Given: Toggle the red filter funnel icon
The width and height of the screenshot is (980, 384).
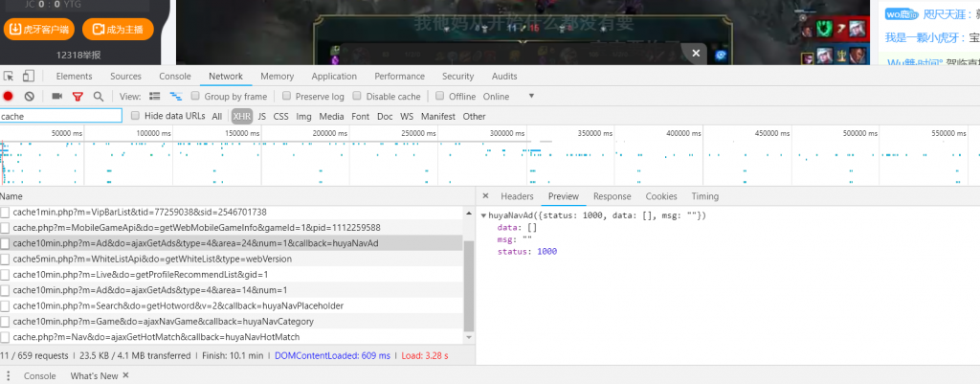Looking at the screenshot, I should (78, 97).
